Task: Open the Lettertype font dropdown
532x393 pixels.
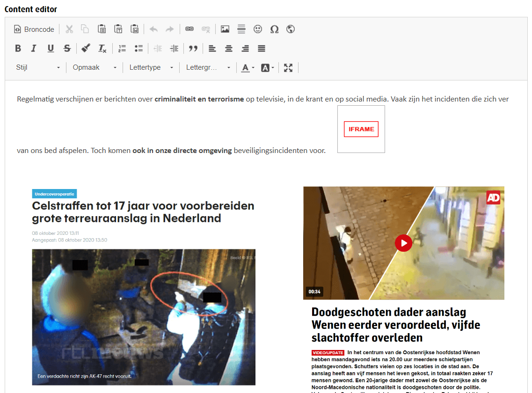Action: tap(151, 67)
